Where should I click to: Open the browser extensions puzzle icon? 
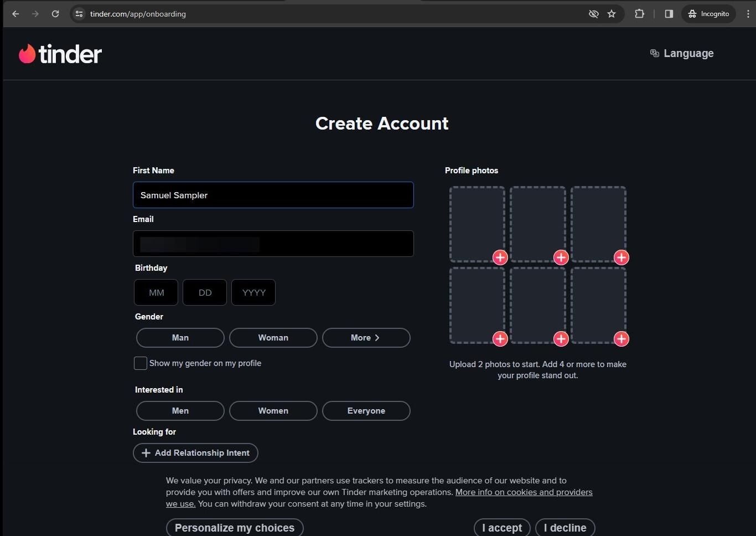tap(639, 14)
